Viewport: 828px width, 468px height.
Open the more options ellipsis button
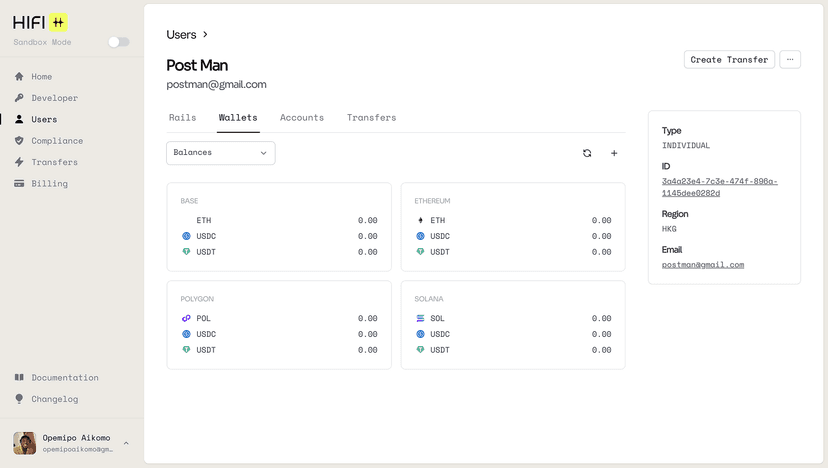790,60
